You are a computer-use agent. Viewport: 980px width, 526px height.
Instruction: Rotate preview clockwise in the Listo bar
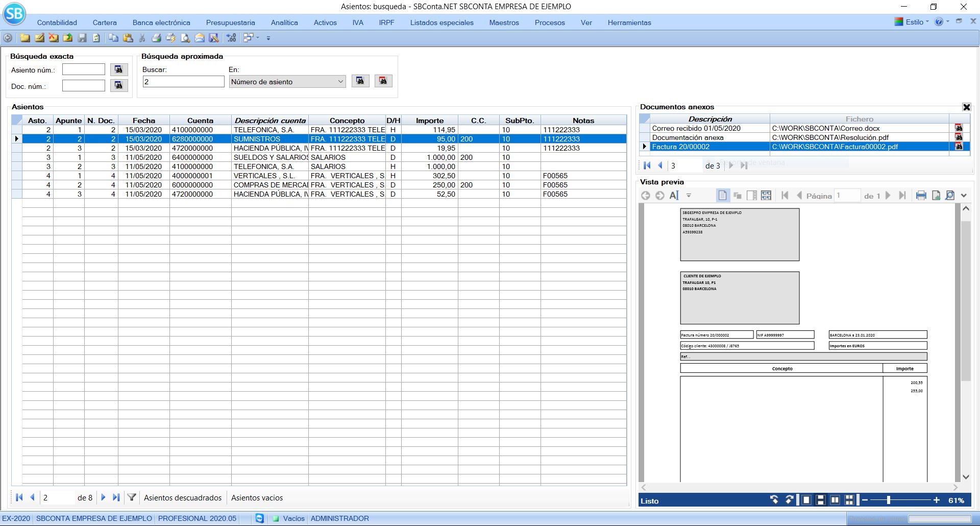point(789,500)
